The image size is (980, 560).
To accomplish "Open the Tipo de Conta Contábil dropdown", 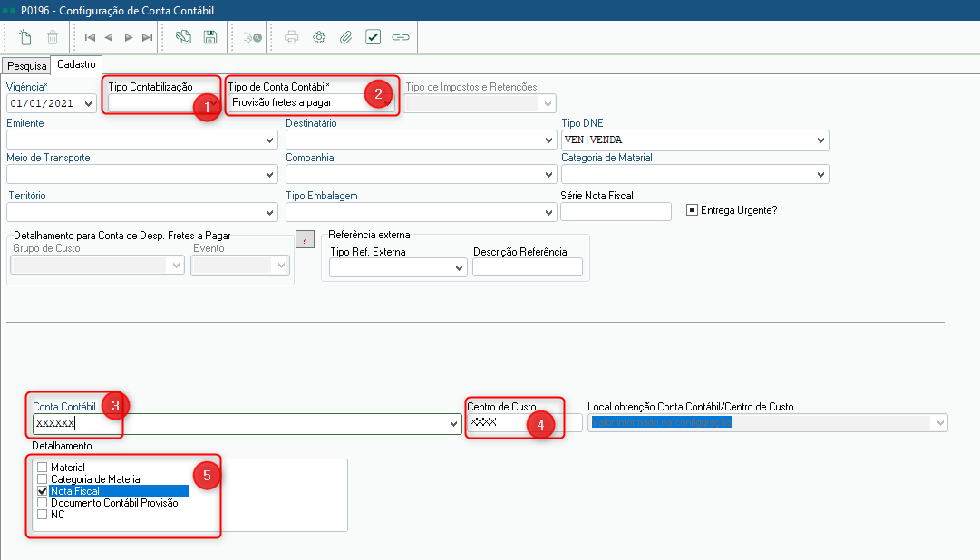I will point(387,102).
